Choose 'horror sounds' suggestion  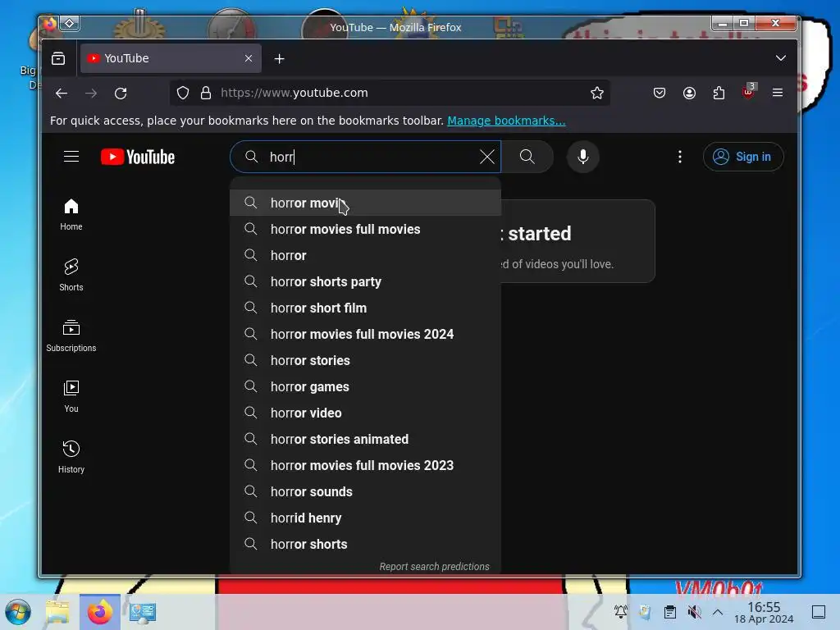click(365, 492)
